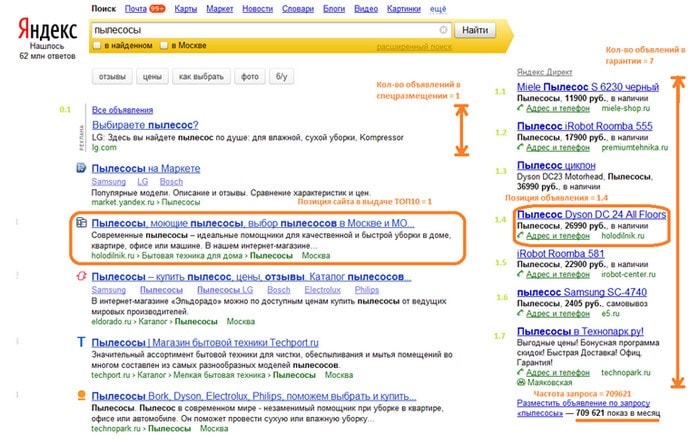The width and height of the screenshot is (700, 446).
Task: Open the 'Выбираете пылесос?' ad
Action: click(x=145, y=125)
